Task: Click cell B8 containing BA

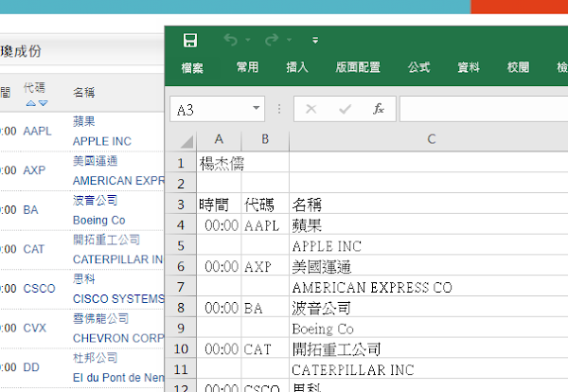Action: pos(265,308)
